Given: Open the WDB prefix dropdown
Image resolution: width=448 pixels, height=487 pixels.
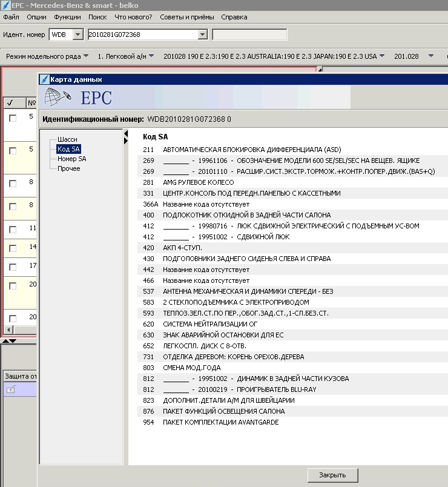Looking at the screenshot, I should tap(77, 35).
